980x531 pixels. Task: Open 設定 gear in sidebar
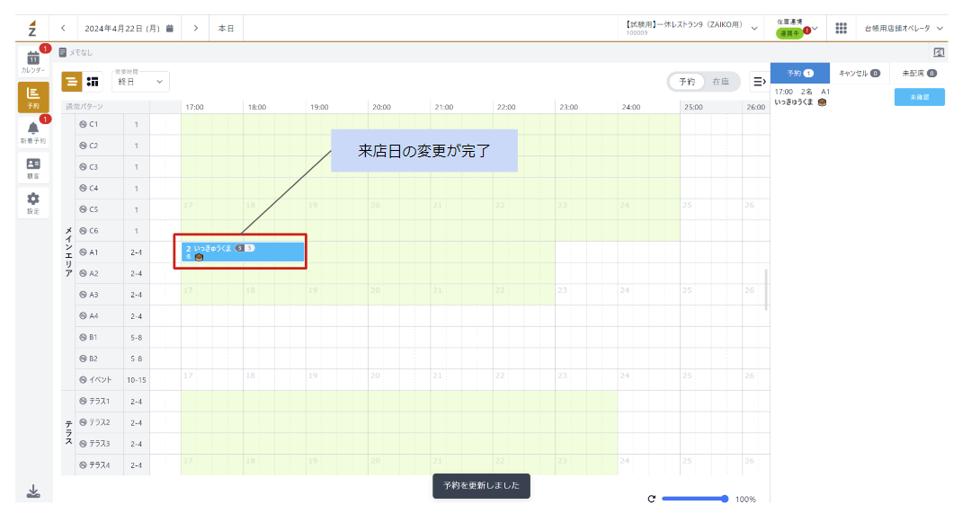click(32, 204)
